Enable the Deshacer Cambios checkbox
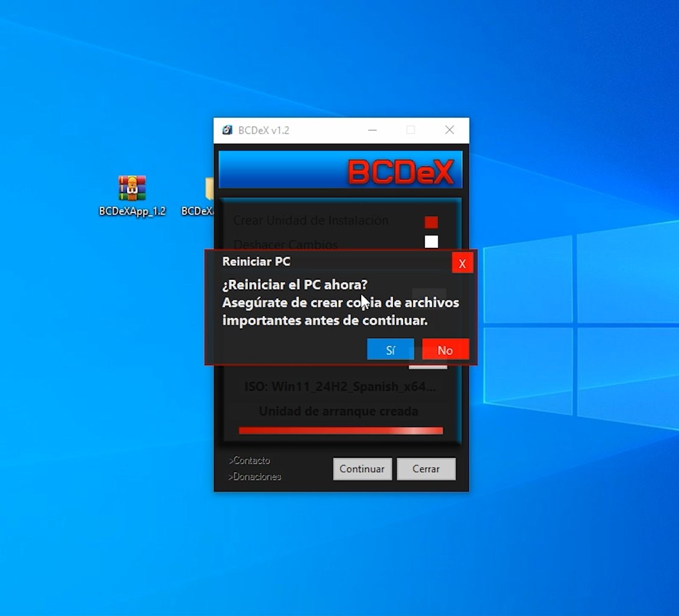 (x=431, y=242)
